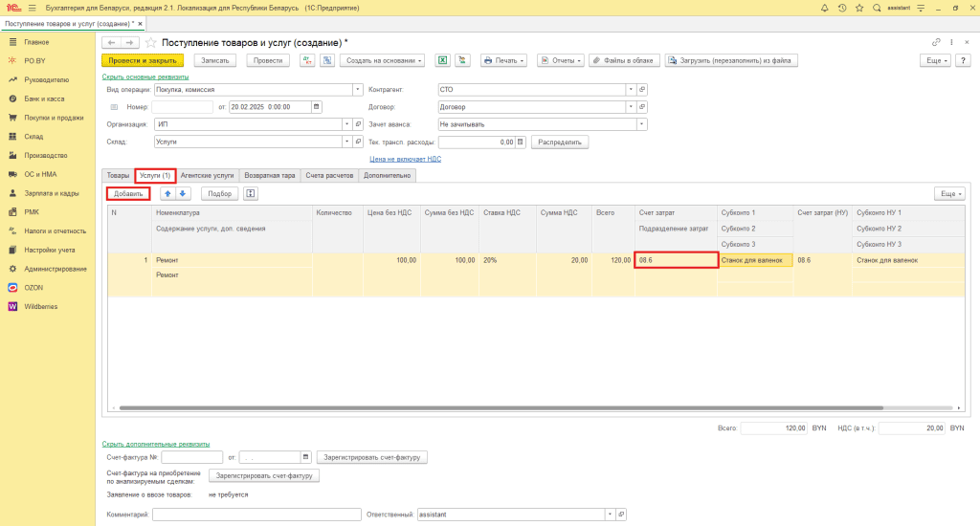Switch to the Дополнительно tab
Image resolution: width=980 pixels, height=526 pixels.
pyautogui.click(x=387, y=176)
